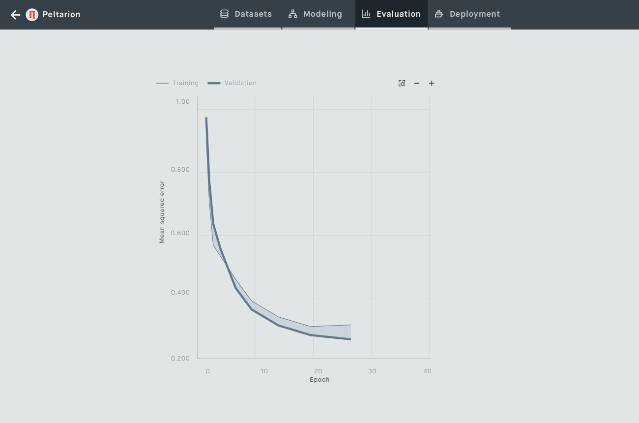
Task: Click the Evaluation chart icon
Action: coord(366,14)
